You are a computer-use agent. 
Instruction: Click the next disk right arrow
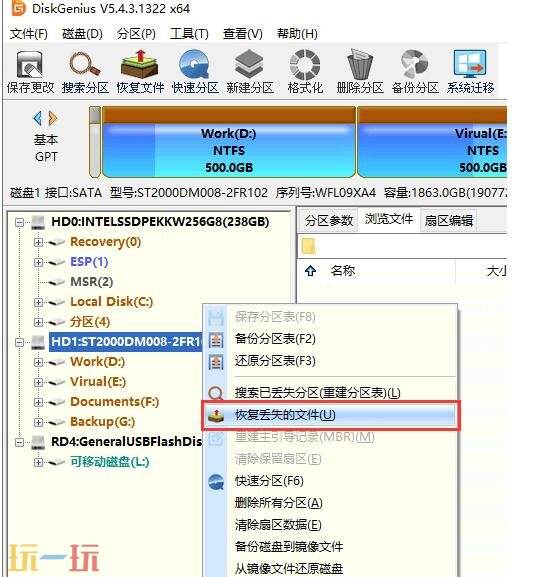click(x=53, y=118)
